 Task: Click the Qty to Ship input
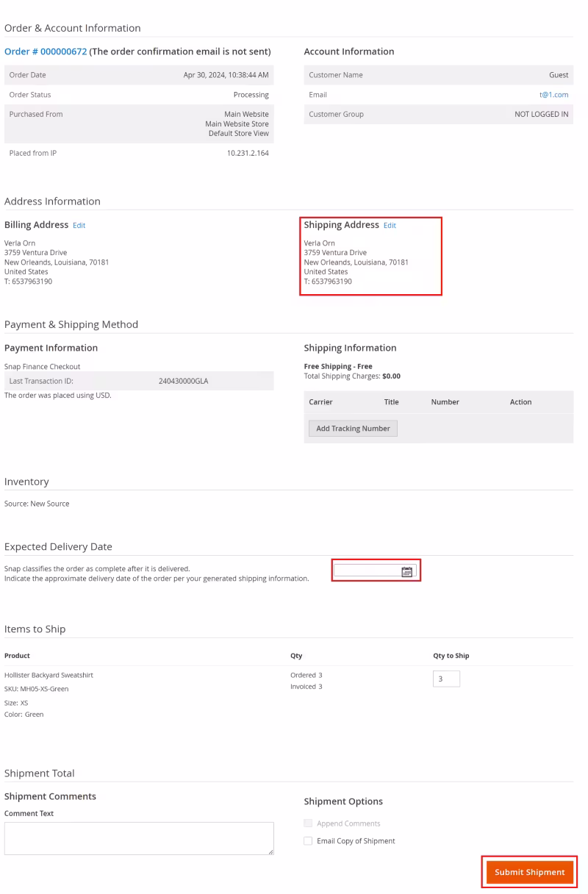(x=446, y=679)
